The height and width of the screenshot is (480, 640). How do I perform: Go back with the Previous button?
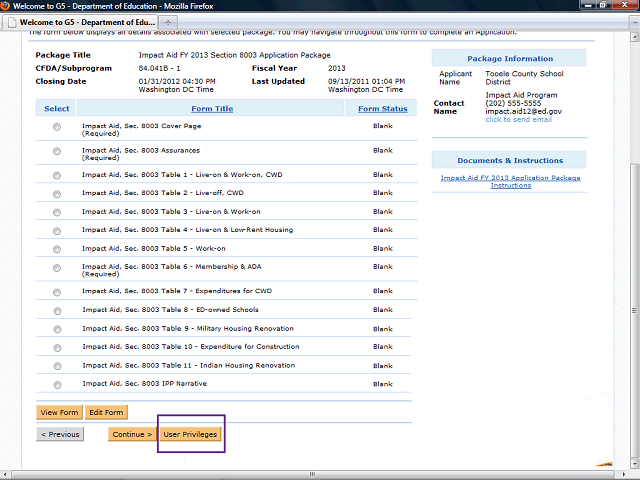(60, 434)
